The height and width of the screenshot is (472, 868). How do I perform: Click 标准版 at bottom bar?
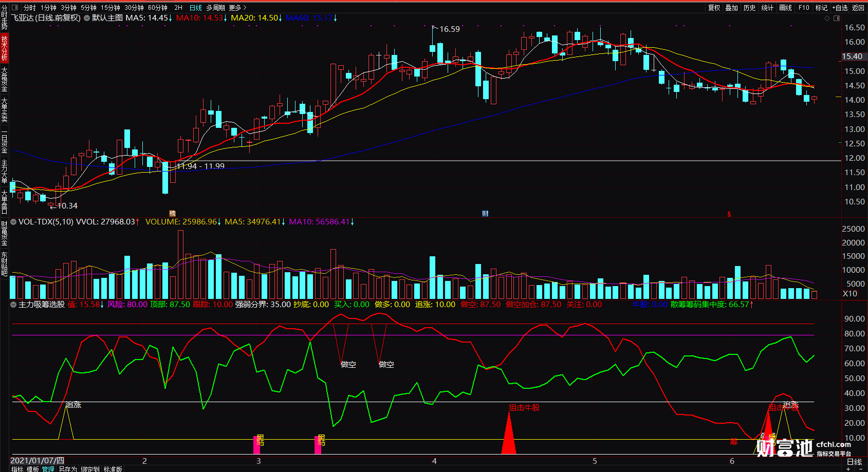click(x=113, y=469)
